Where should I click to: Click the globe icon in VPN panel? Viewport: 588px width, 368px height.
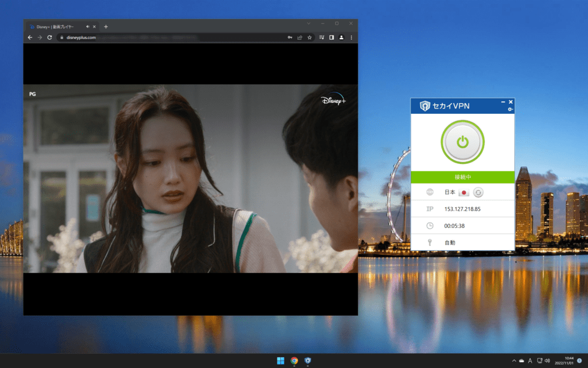(430, 192)
